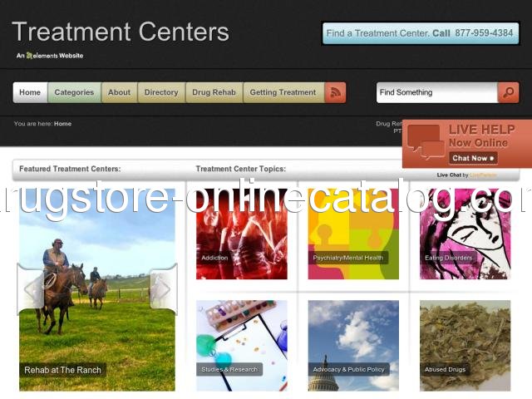Image resolution: width=532 pixels, height=399 pixels.
Task: Click the Chat Now button
Action: tap(473, 158)
